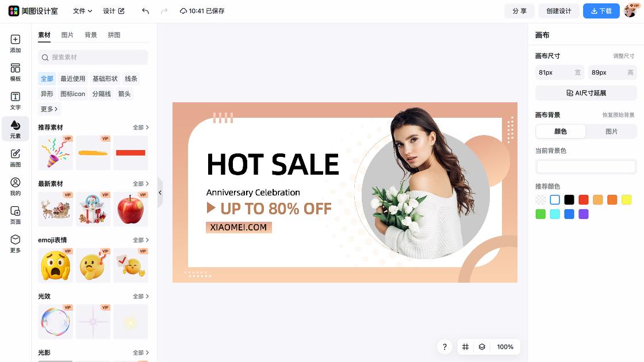644x362 pixels.
Task: Click the blue 下载 download button
Action: [601, 11]
